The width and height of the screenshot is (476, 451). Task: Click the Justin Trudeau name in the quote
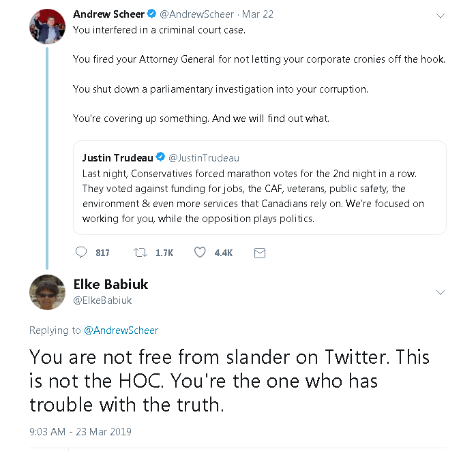[117, 157]
